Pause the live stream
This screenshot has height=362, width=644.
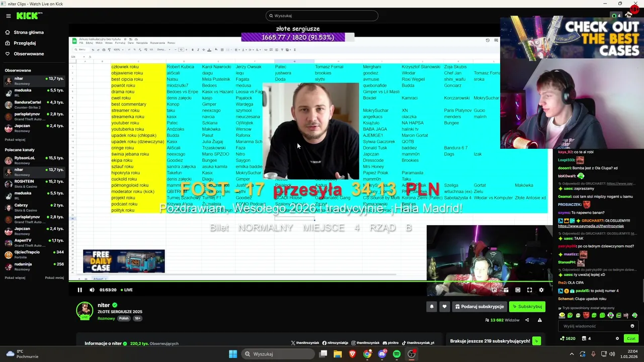tap(79, 290)
